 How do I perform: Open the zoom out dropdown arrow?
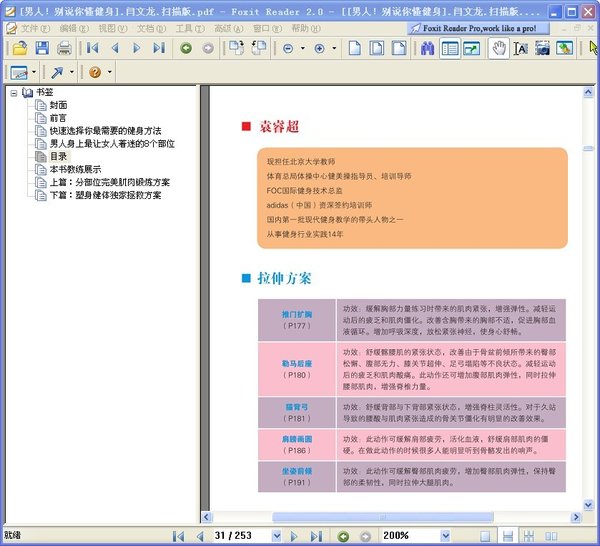pyautogui.click(x=303, y=48)
